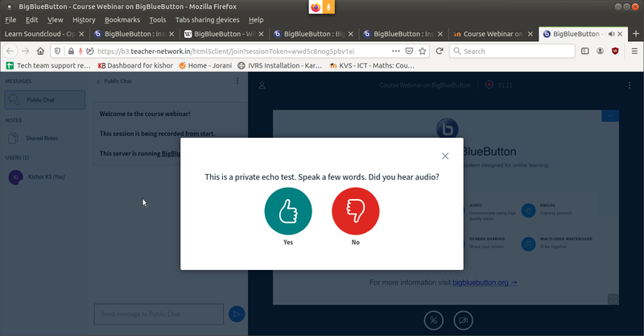Collapse the Public Chat panel back arrow
The image size is (644, 336).
pos(98,81)
